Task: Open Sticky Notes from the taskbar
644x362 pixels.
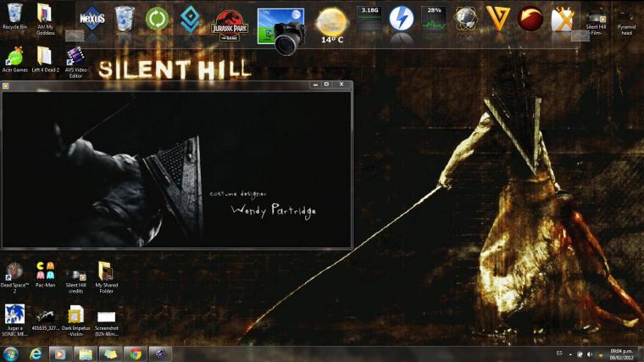Action: click(x=110, y=354)
